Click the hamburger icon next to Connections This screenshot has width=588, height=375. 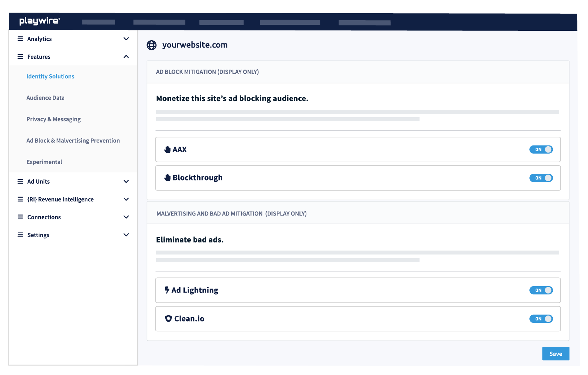point(20,217)
